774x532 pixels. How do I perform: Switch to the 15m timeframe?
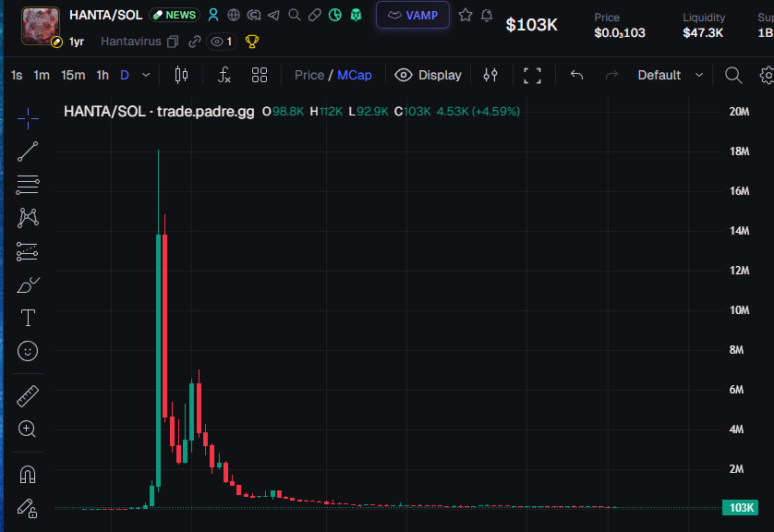pyautogui.click(x=73, y=75)
